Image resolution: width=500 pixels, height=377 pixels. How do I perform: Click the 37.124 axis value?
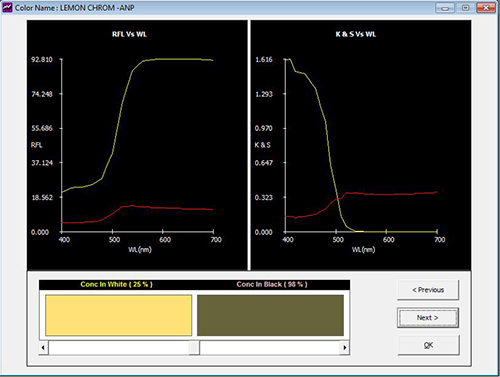pos(42,163)
